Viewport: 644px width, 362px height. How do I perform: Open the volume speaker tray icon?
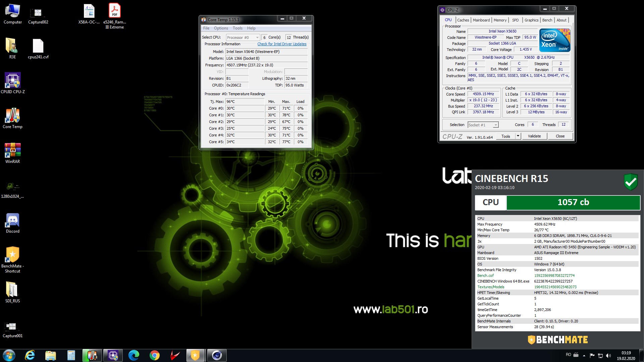click(608, 355)
